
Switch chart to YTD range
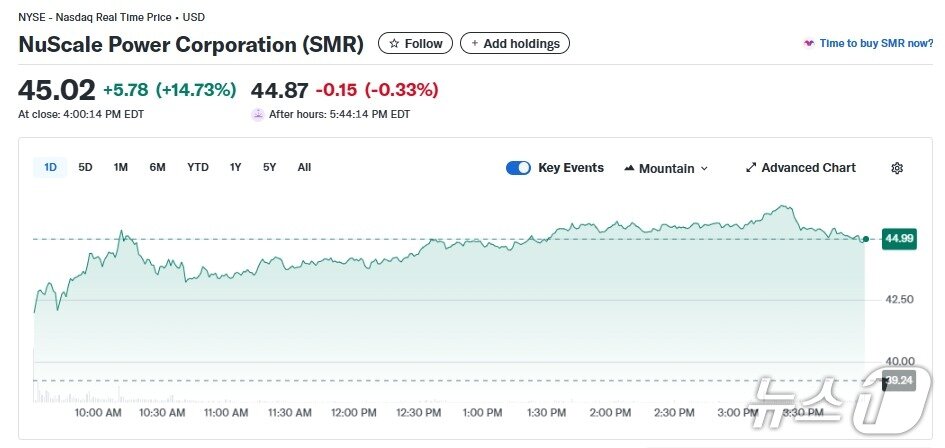pyautogui.click(x=198, y=167)
